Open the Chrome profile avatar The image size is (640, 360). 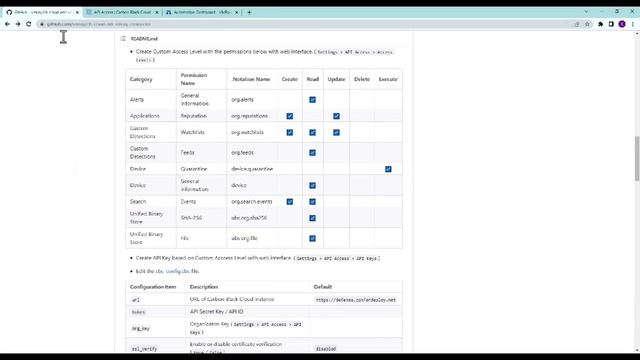point(622,24)
